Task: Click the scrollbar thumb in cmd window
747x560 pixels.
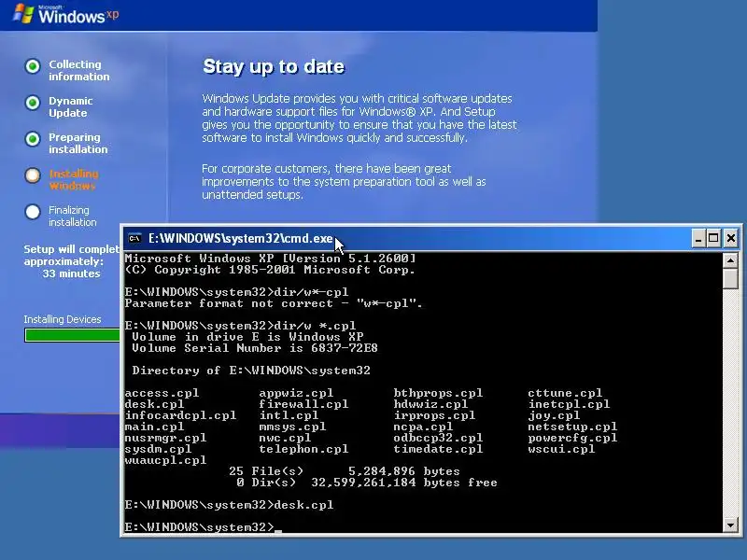Action: tap(730, 279)
